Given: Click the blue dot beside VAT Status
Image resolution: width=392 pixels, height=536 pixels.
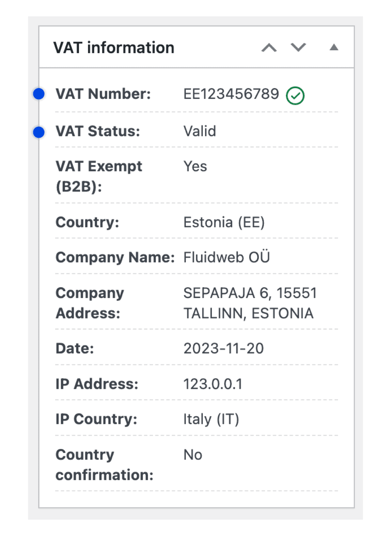Looking at the screenshot, I should pyautogui.click(x=39, y=132).
